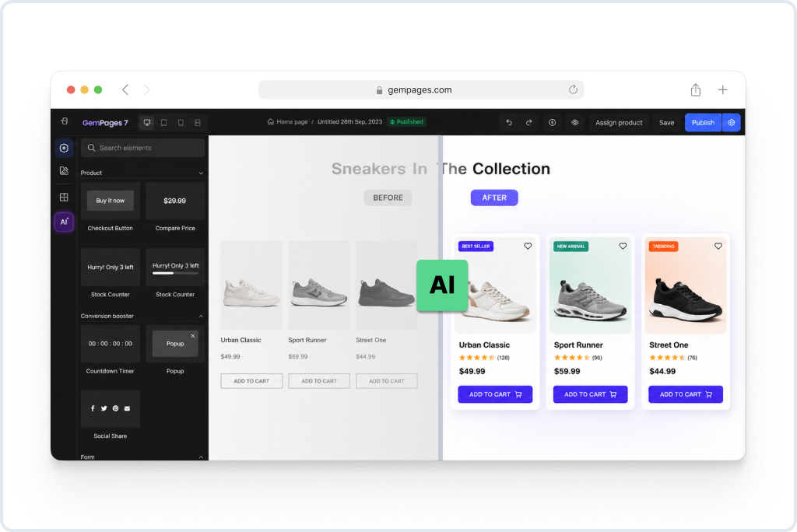The width and height of the screenshot is (797, 532).
Task: Click the exit editor icon beside GemPages logo
Action: pos(64,121)
